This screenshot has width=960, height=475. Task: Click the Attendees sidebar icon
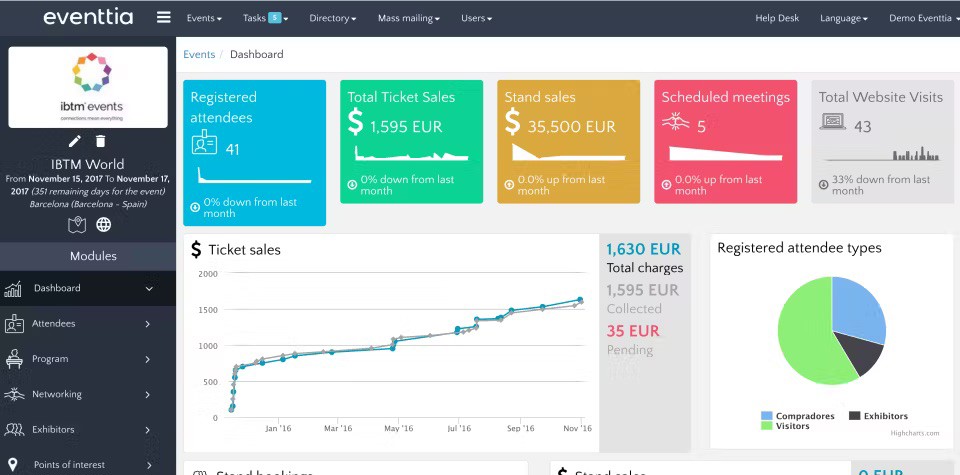point(14,324)
